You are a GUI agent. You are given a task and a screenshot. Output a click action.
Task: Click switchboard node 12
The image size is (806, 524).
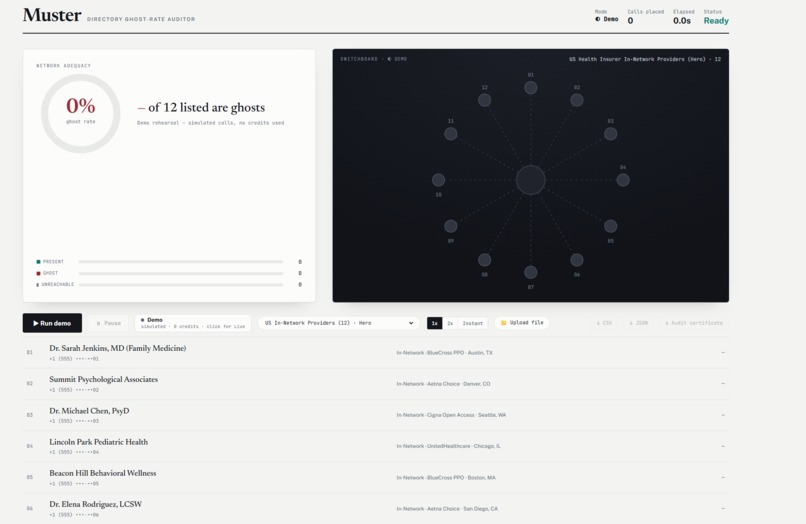(x=484, y=100)
